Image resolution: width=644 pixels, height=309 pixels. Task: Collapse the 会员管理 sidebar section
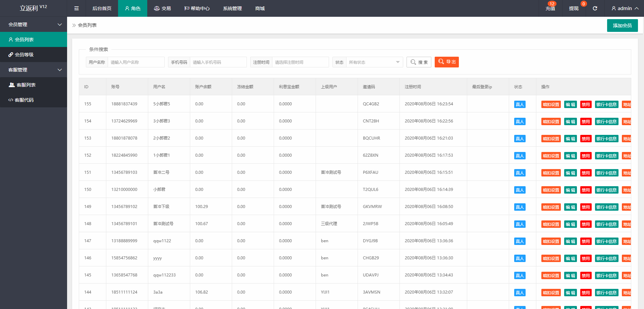point(34,24)
